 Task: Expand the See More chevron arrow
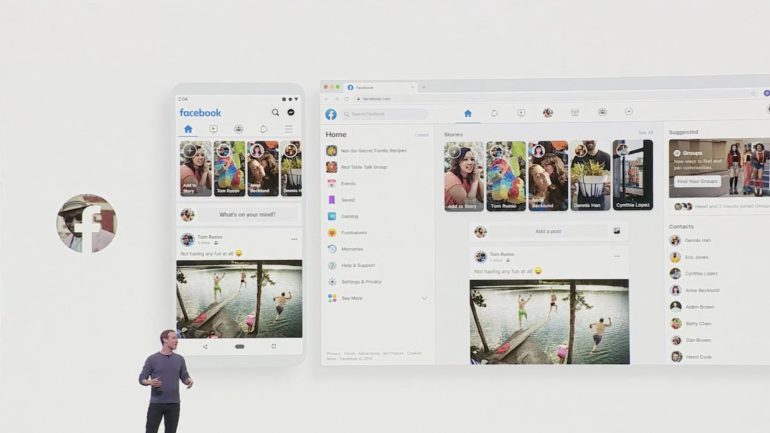point(424,298)
